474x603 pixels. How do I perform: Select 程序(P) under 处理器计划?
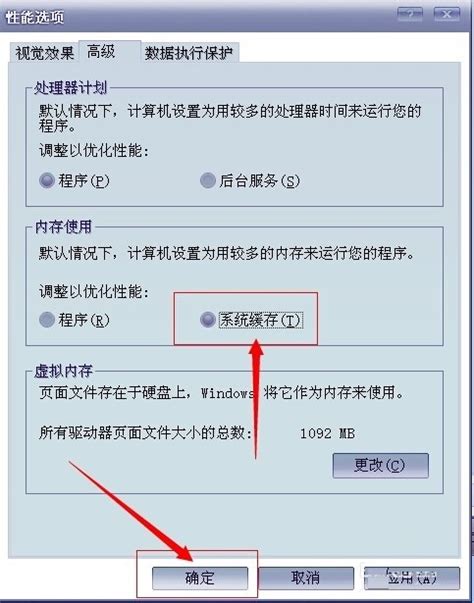(x=74, y=180)
